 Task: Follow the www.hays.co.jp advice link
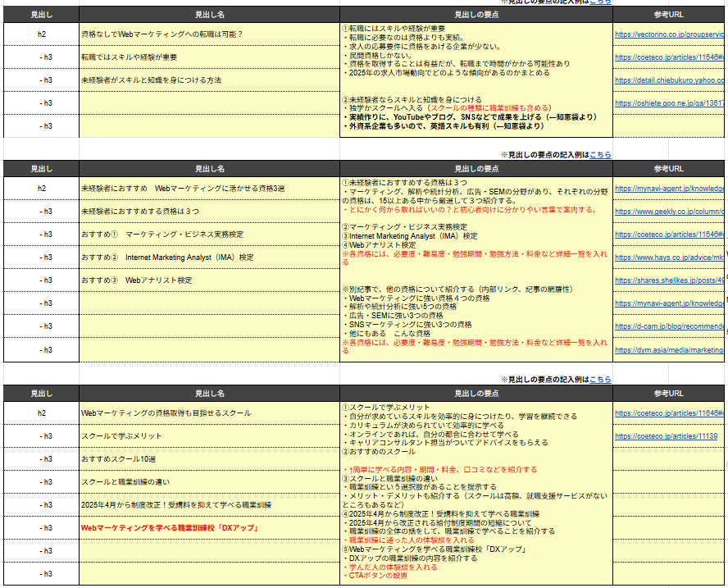click(669, 258)
